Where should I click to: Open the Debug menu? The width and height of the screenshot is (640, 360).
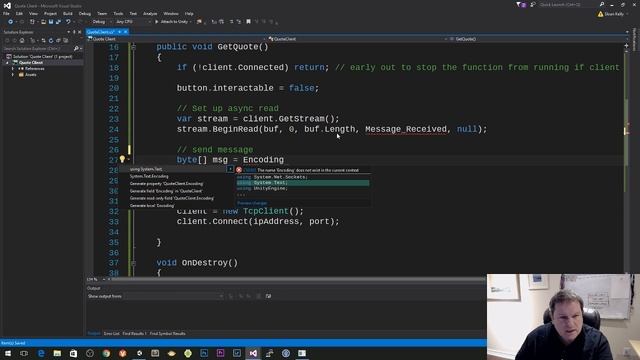(84, 13)
